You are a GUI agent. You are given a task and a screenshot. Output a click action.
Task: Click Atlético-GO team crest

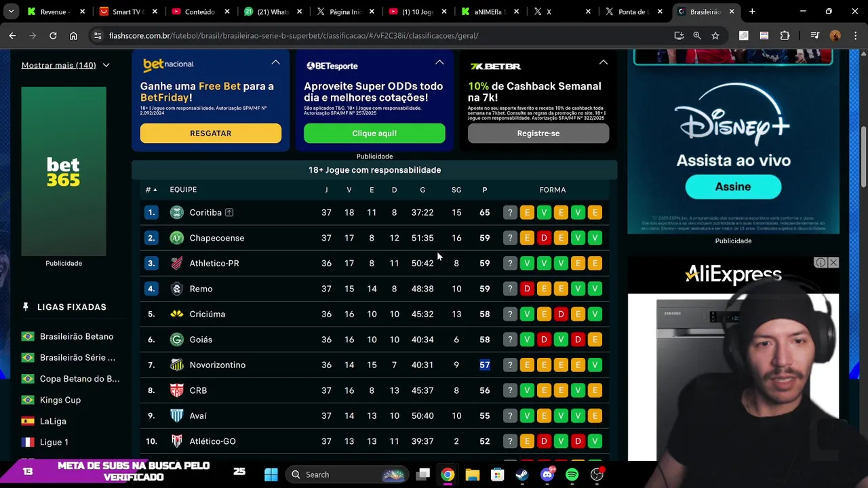pyautogui.click(x=176, y=441)
